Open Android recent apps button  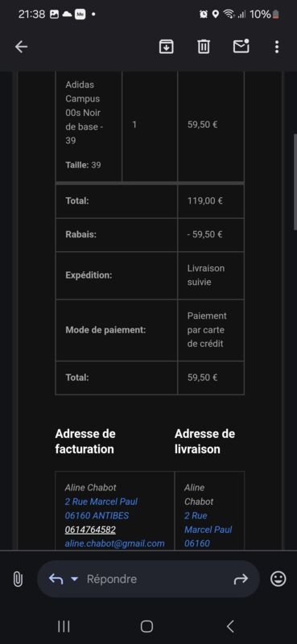click(64, 626)
